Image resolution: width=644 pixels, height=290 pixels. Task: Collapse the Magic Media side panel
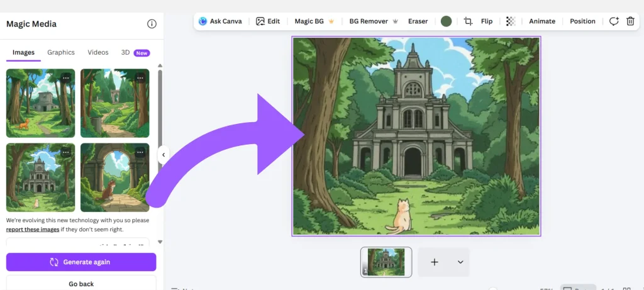tap(163, 154)
